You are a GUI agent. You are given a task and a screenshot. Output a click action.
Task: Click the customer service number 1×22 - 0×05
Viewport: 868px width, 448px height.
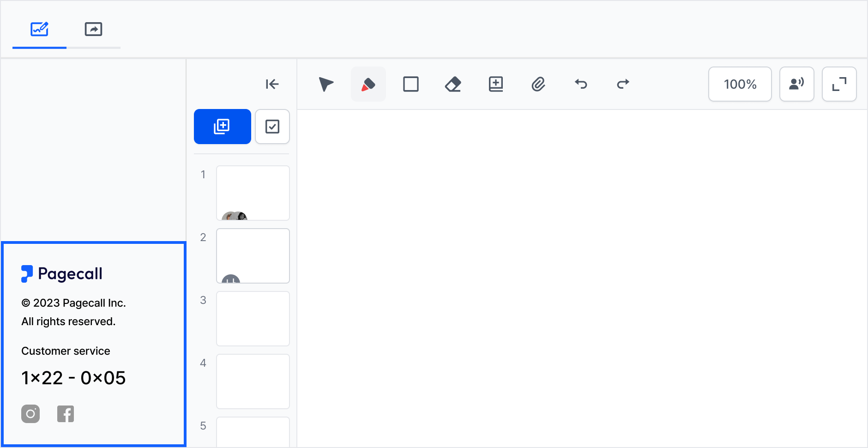[x=73, y=378]
